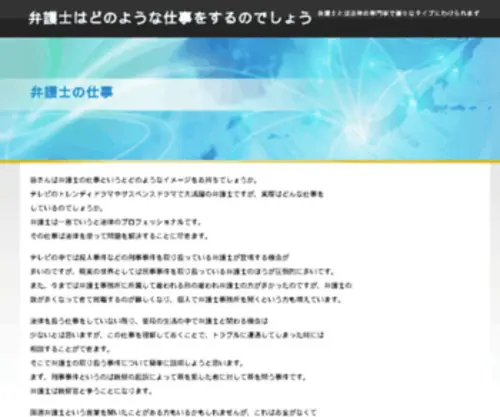
Task: Click the blurred tagline text right of site title
Action: [399, 13]
